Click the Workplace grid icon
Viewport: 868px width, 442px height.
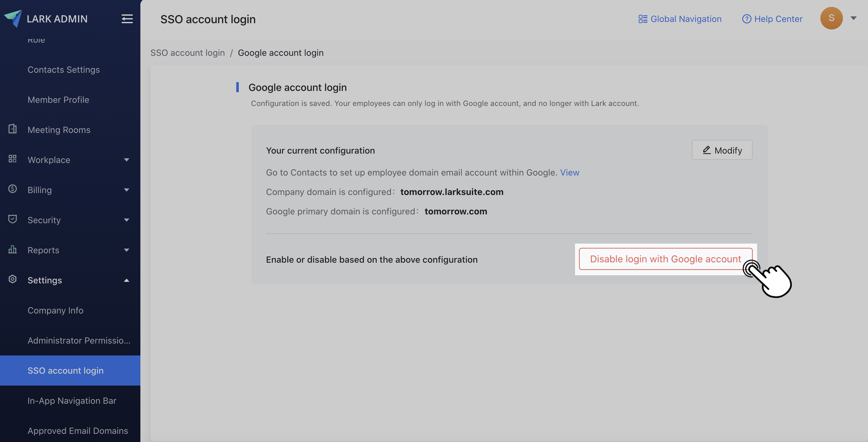coord(13,159)
